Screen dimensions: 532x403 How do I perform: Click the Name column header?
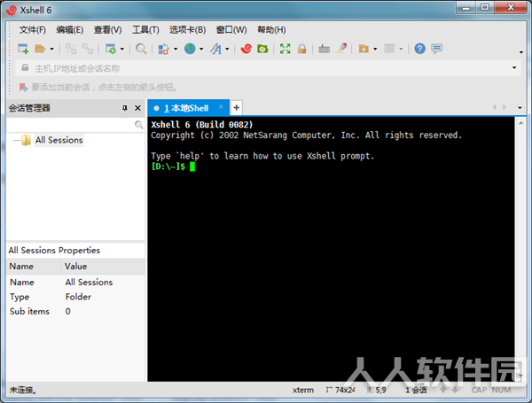(34, 267)
